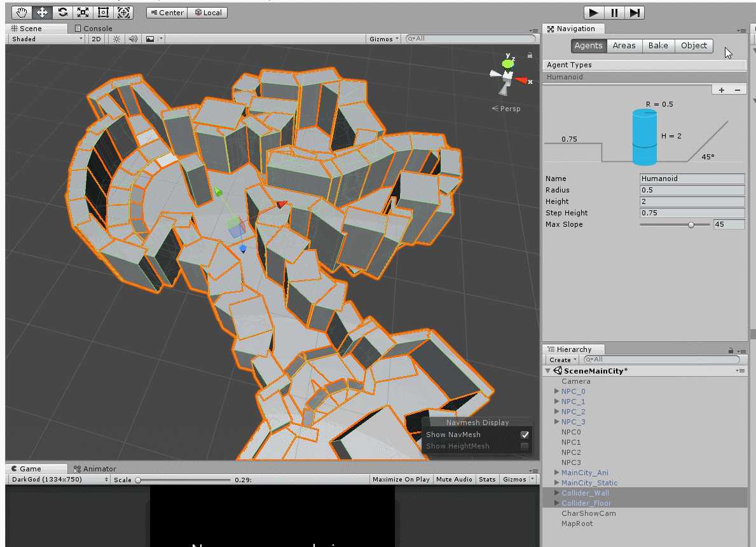Select Collider_Wall in Hierarchy
Screen dimensions: 756x547
click(x=585, y=493)
